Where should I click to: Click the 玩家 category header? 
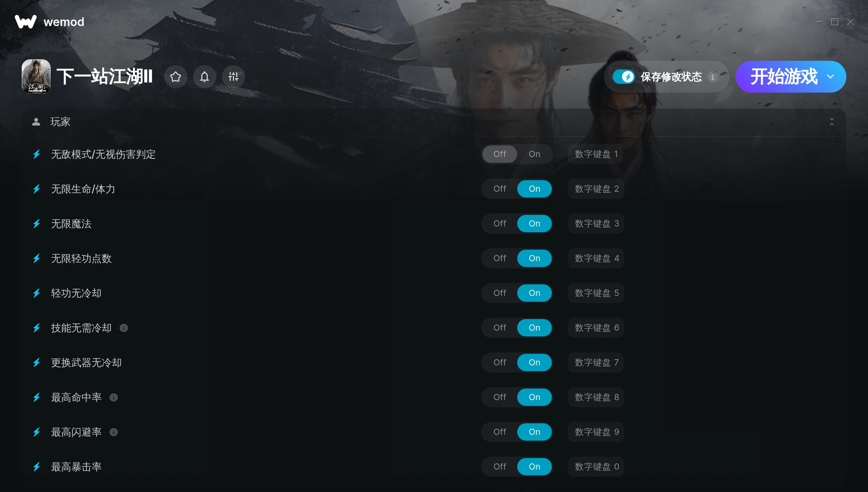434,122
